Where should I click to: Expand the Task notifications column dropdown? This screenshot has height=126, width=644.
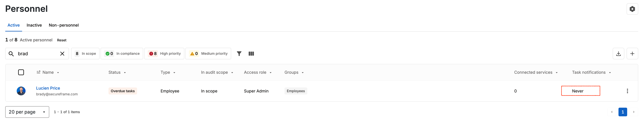(610, 72)
